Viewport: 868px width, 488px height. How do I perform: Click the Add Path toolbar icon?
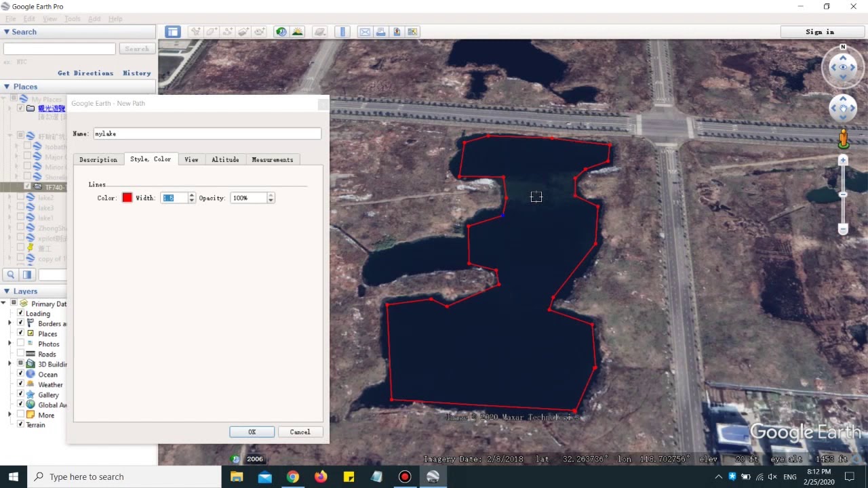coord(227,32)
